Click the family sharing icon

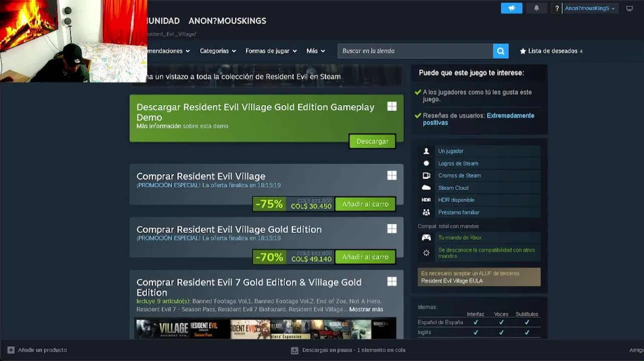[x=426, y=212]
